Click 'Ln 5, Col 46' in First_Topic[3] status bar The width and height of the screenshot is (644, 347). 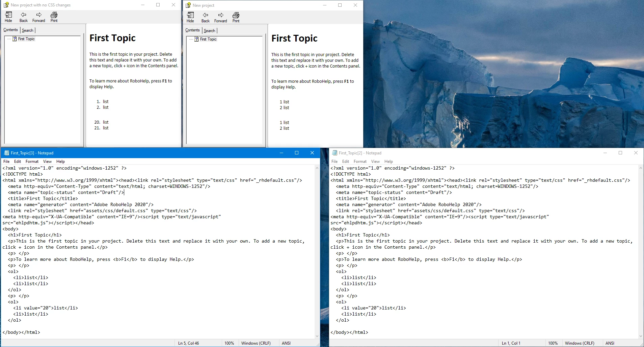(188, 343)
